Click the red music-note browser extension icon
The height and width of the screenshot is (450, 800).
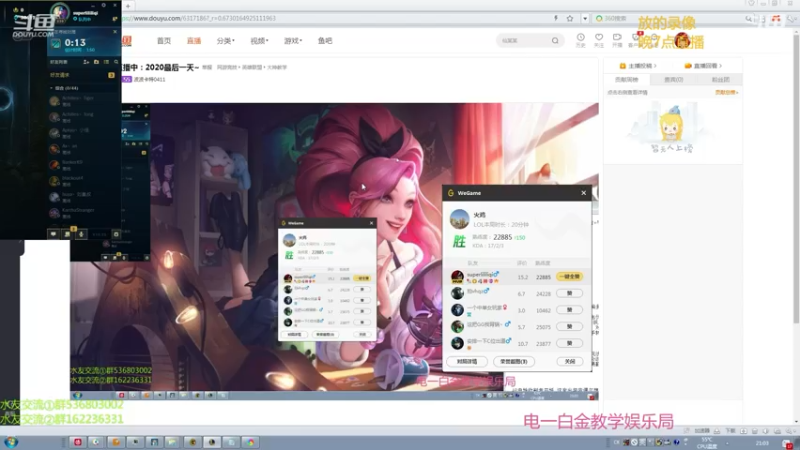pos(776,18)
